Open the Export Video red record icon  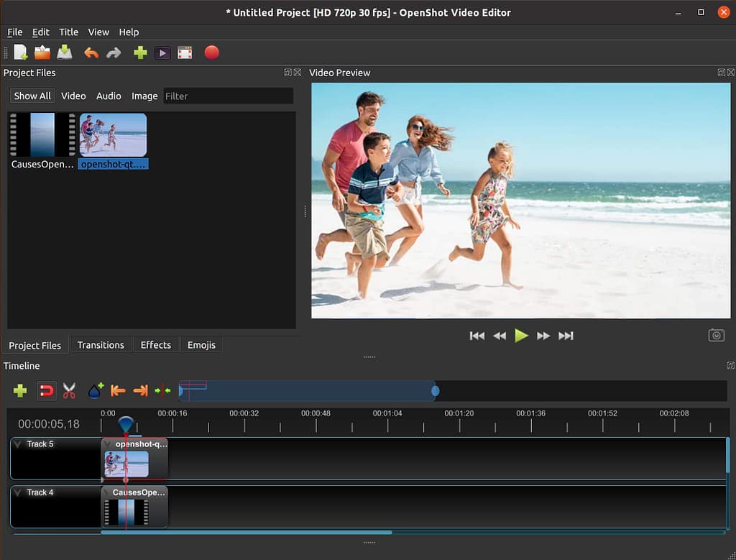pos(211,52)
